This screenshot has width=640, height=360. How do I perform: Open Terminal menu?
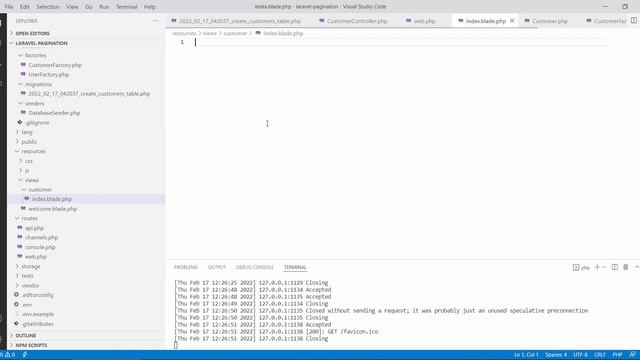(x=127, y=7)
